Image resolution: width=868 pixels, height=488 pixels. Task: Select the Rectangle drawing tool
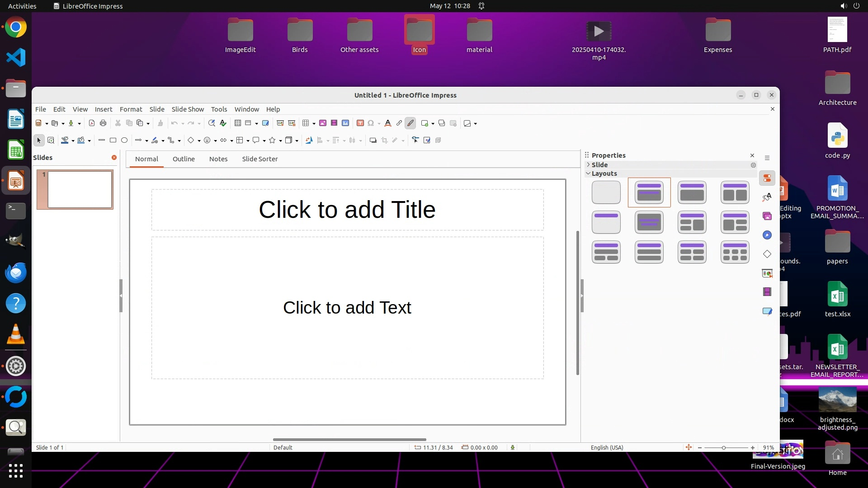point(113,140)
